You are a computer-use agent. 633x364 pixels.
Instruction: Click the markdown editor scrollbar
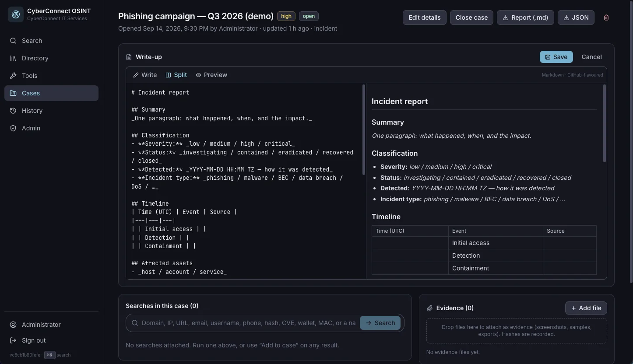tap(363, 130)
